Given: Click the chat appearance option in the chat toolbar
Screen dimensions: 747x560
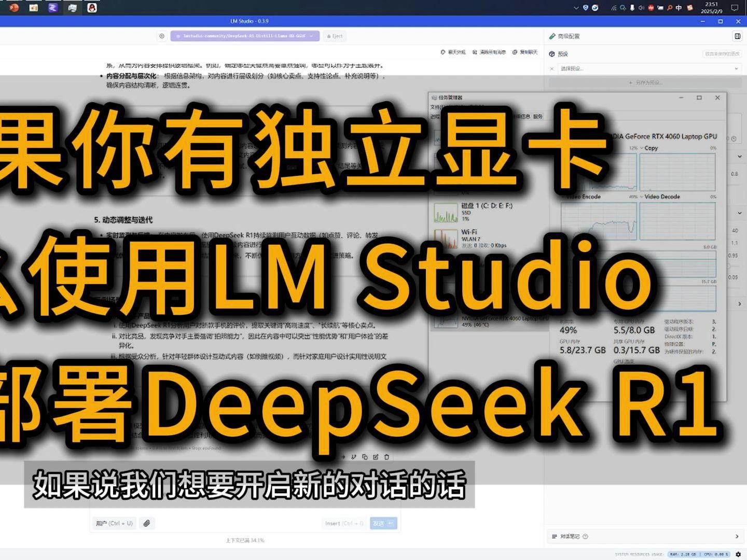Looking at the screenshot, I should click(x=453, y=52).
